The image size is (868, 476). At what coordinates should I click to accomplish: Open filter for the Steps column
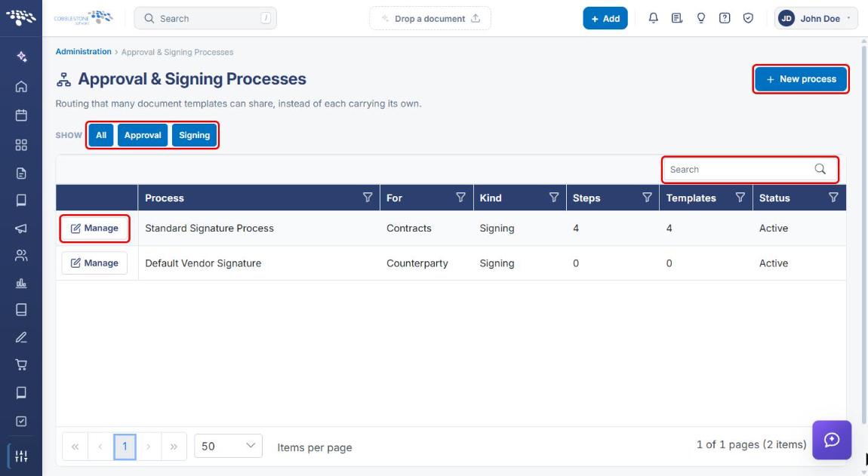click(647, 198)
